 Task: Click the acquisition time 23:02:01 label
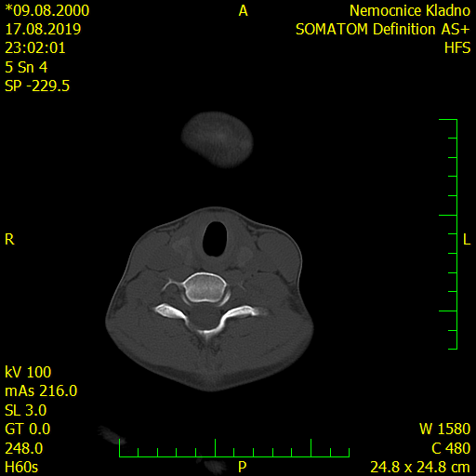35,48
